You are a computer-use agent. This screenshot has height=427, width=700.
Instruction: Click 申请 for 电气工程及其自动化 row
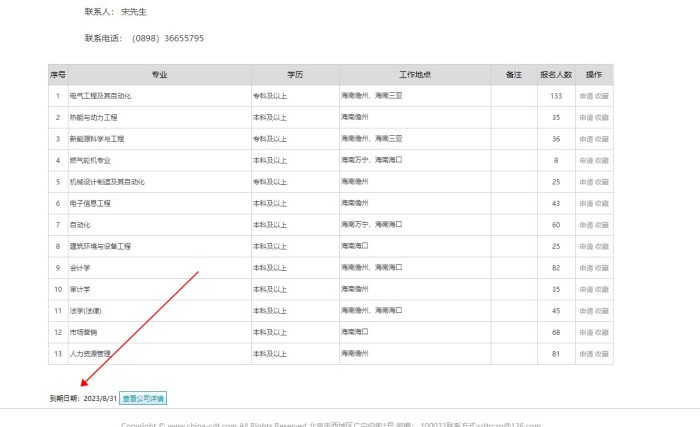(585, 96)
